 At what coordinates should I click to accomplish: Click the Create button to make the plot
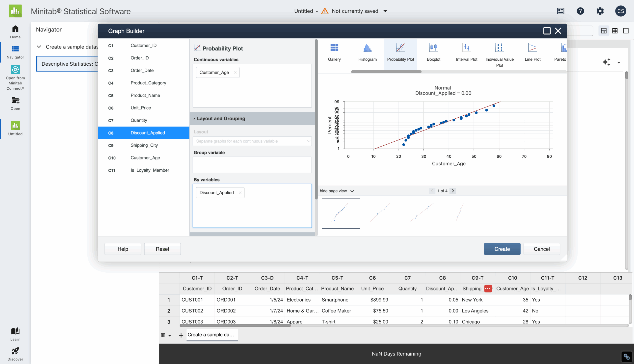tap(502, 249)
